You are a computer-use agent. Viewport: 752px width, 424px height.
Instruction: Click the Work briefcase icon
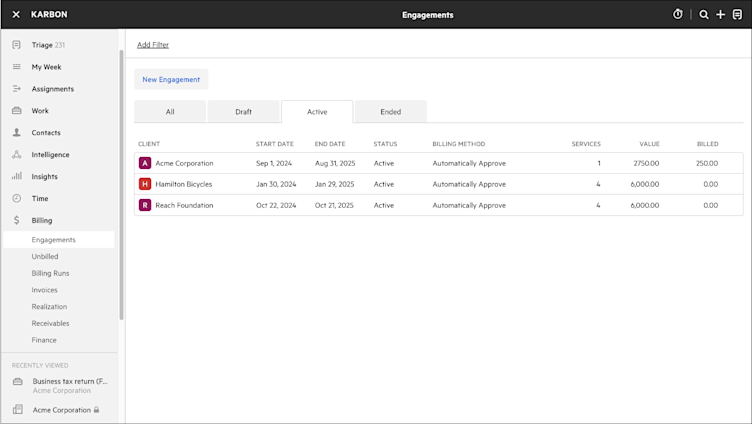16,110
